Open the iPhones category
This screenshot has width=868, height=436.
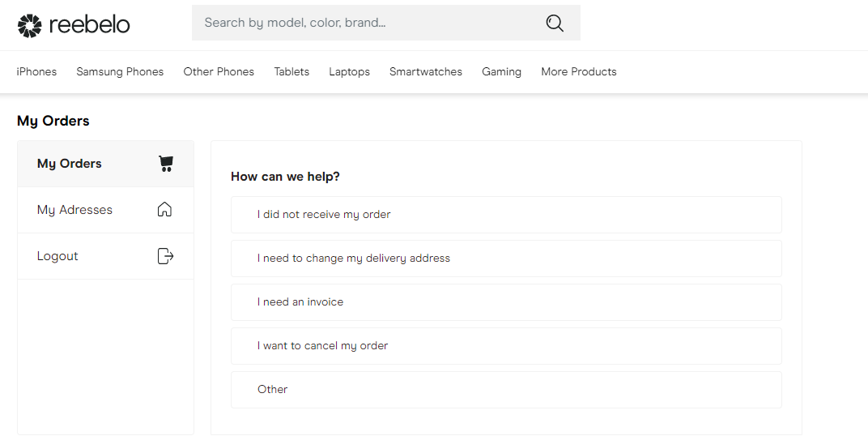click(x=36, y=71)
